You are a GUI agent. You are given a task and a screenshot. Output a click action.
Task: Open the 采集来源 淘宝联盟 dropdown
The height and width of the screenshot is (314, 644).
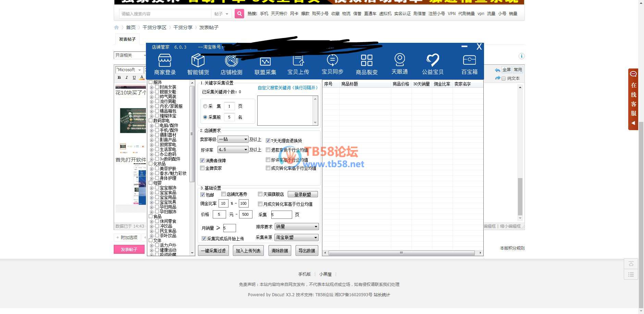coord(297,237)
